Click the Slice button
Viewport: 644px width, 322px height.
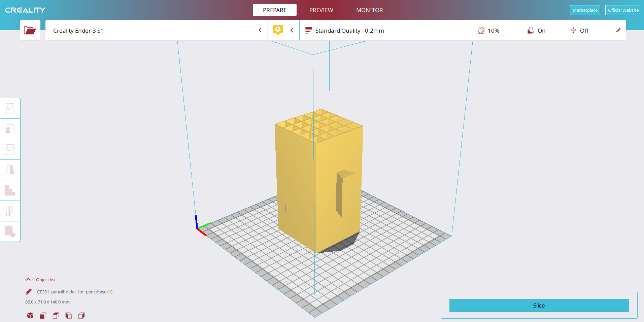coord(539,306)
